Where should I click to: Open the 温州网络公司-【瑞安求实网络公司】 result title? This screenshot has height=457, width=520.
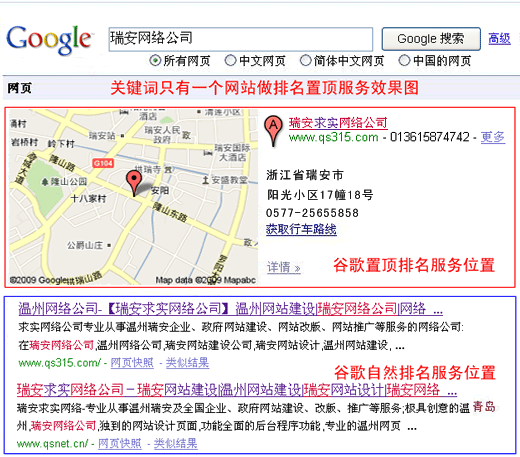(x=230, y=309)
